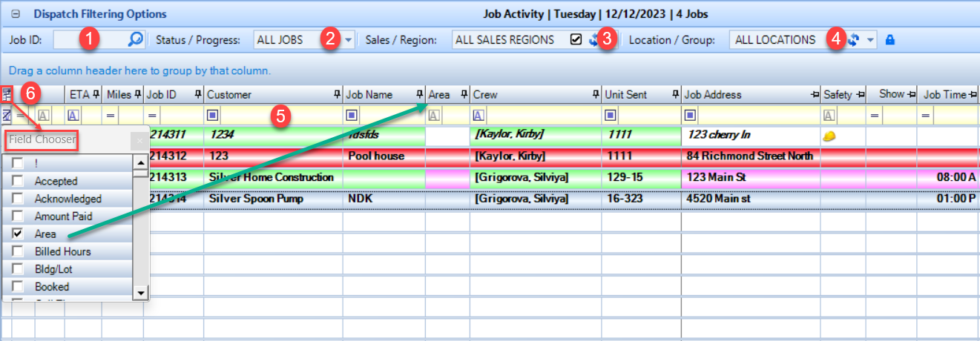Toggle the checkbox in Sales Region box
The image size is (980, 341).
pyautogui.click(x=576, y=40)
